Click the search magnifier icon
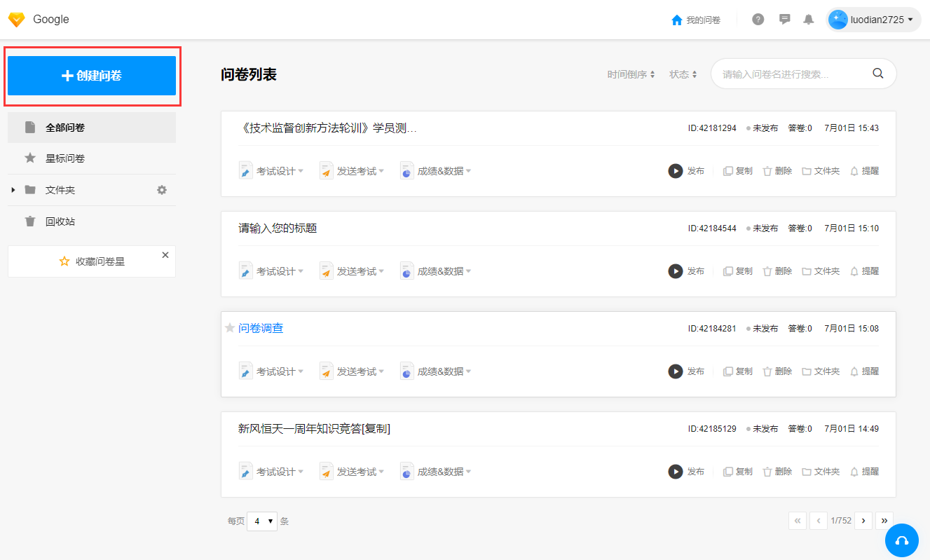Screen dimensions: 930x560 click(877, 74)
